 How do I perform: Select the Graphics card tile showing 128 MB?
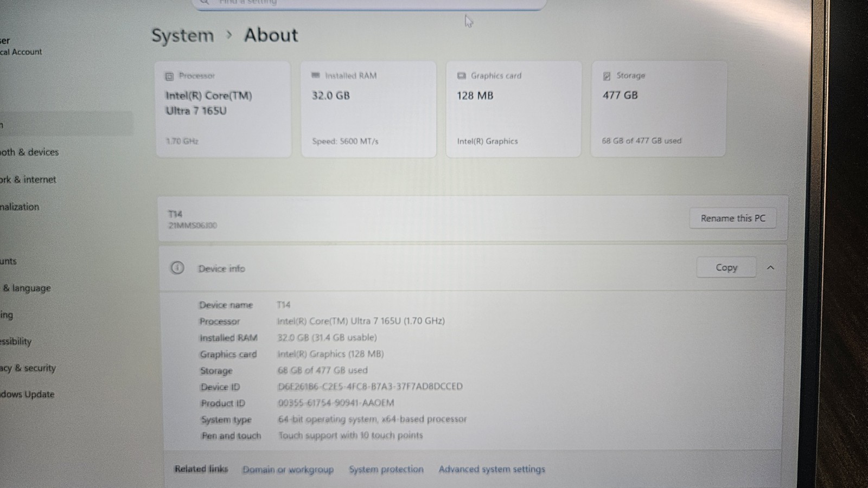click(x=514, y=109)
